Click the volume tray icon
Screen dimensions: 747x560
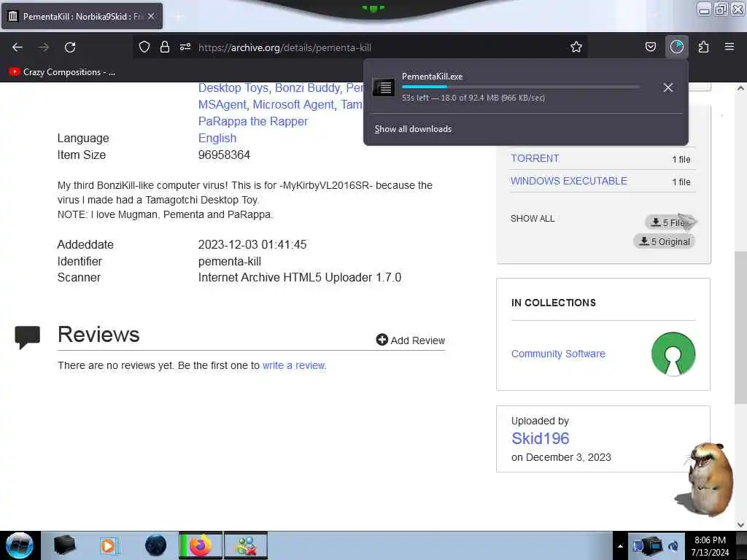[673, 545]
